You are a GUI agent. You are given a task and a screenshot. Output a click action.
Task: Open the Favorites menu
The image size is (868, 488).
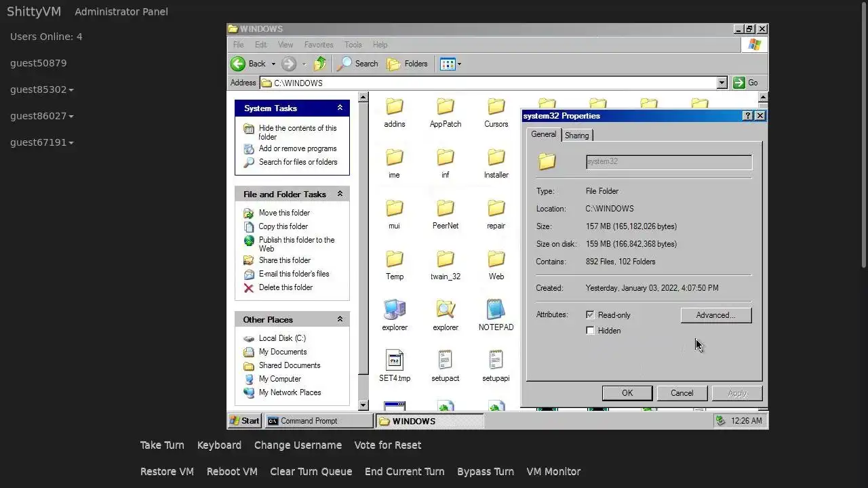(319, 45)
